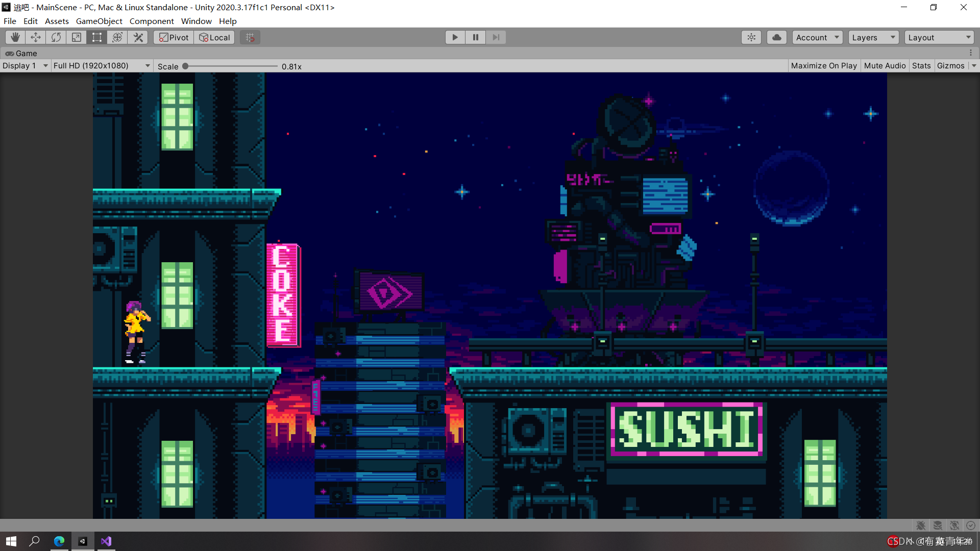Image resolution: width=980 pixels, height=551 pixels.
Task: Open the GameObject menu
Action: coord(99,21)
